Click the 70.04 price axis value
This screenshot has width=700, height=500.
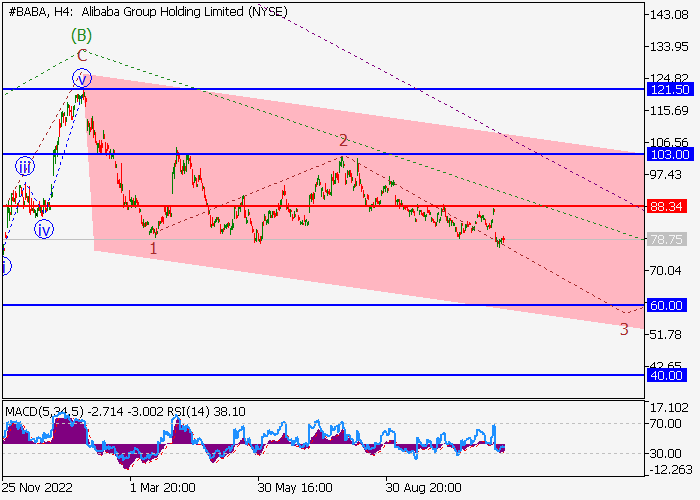pyautogui.click(x=667, y=270)
